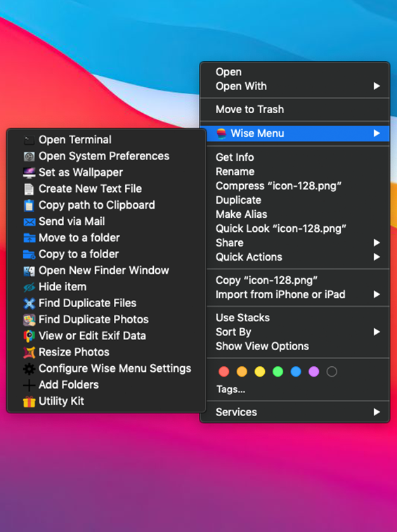397x532 pixels.
Task: Click the Resize Photos label
Action: coord(74,352)
